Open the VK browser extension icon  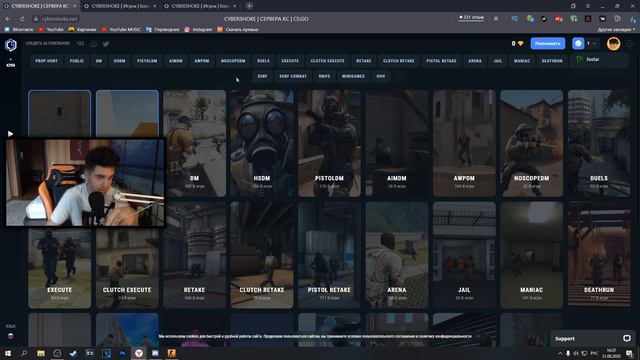click(602, 19)
